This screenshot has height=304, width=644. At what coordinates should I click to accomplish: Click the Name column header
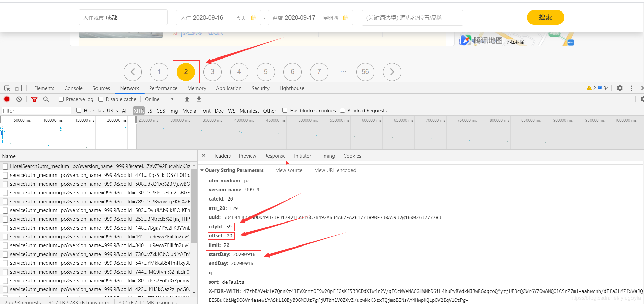coord(9,156)
